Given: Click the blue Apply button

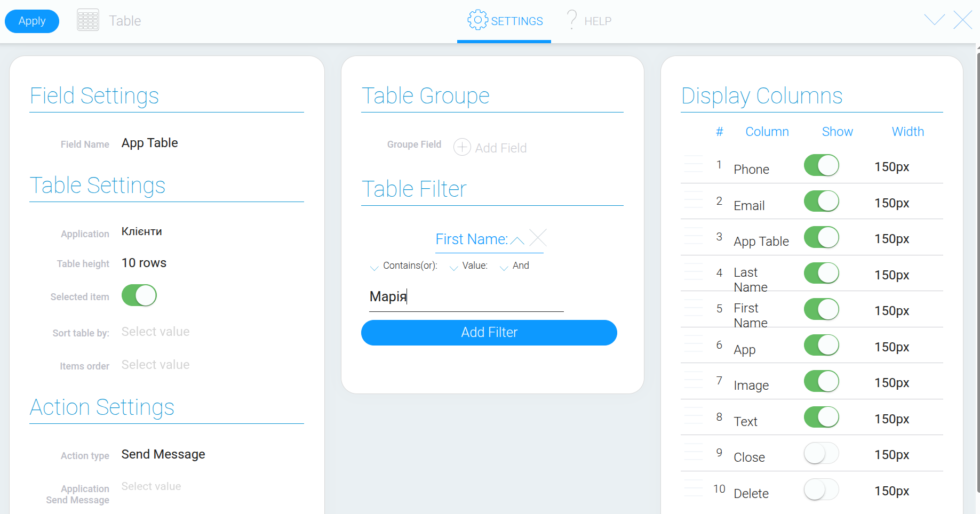Looking at the screenshot, I should [x=32, y=21].
